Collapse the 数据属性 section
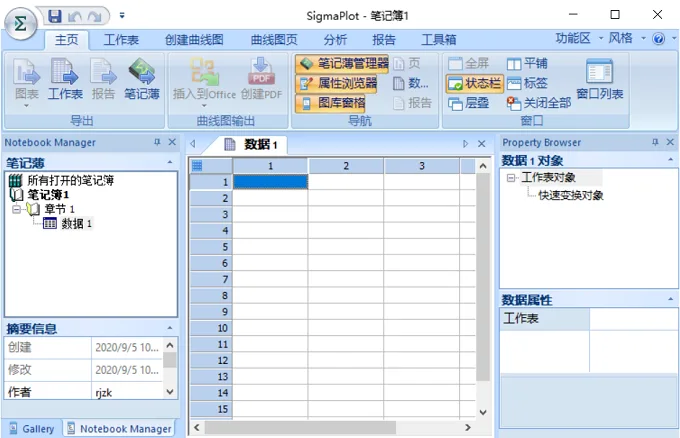The height and width of the screenshot is (438, 680). coord(670,299)
